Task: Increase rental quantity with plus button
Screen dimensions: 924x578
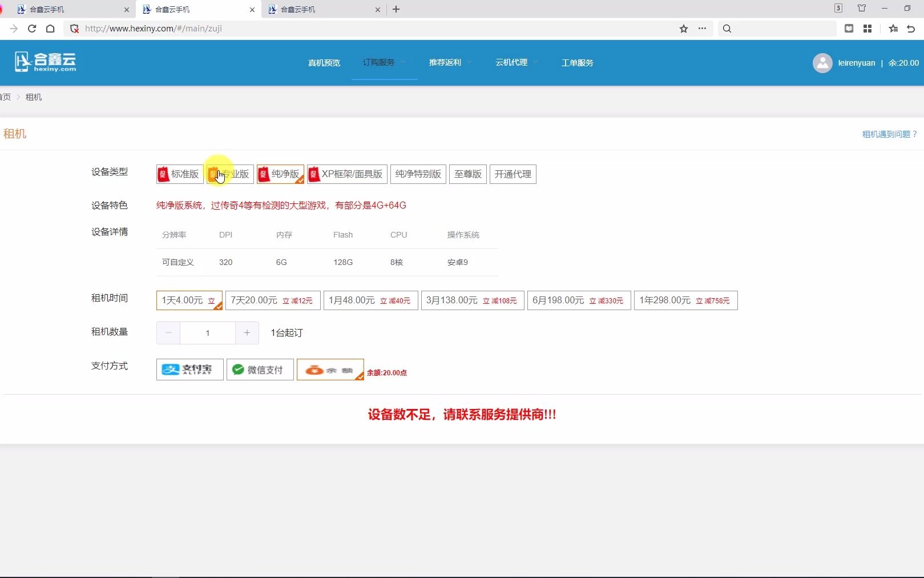Action: pos(247,333)
